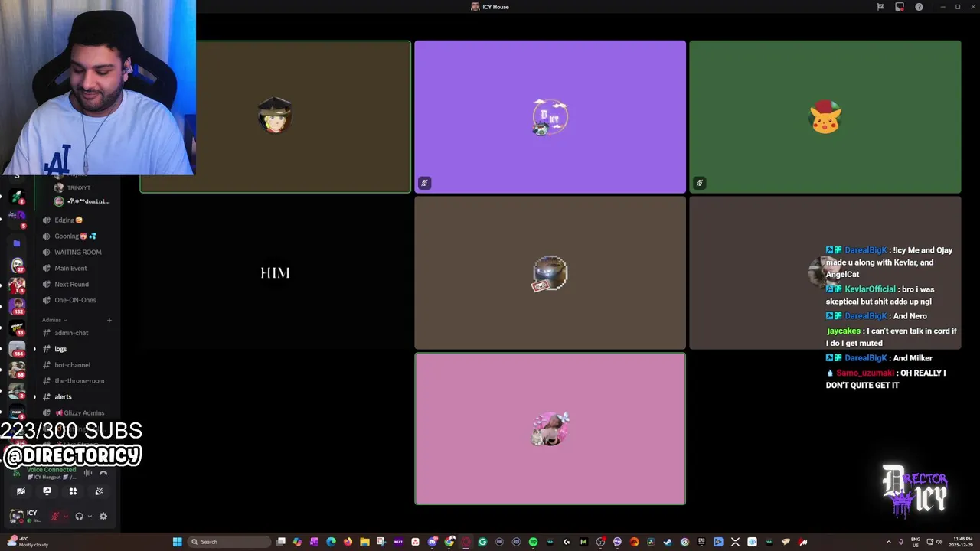980x551 pixels.
Task: Show hidden system tray icons
Action: [888, 542]
